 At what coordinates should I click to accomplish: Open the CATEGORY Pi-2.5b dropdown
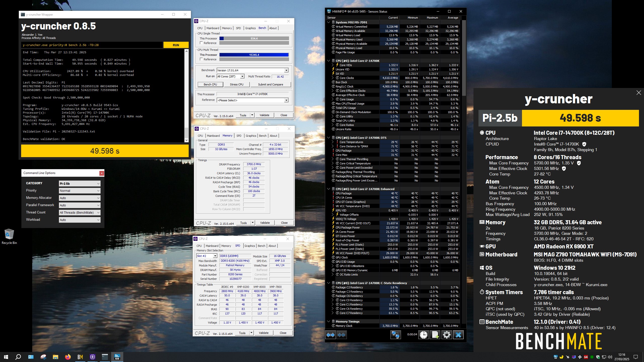(79, 184)
